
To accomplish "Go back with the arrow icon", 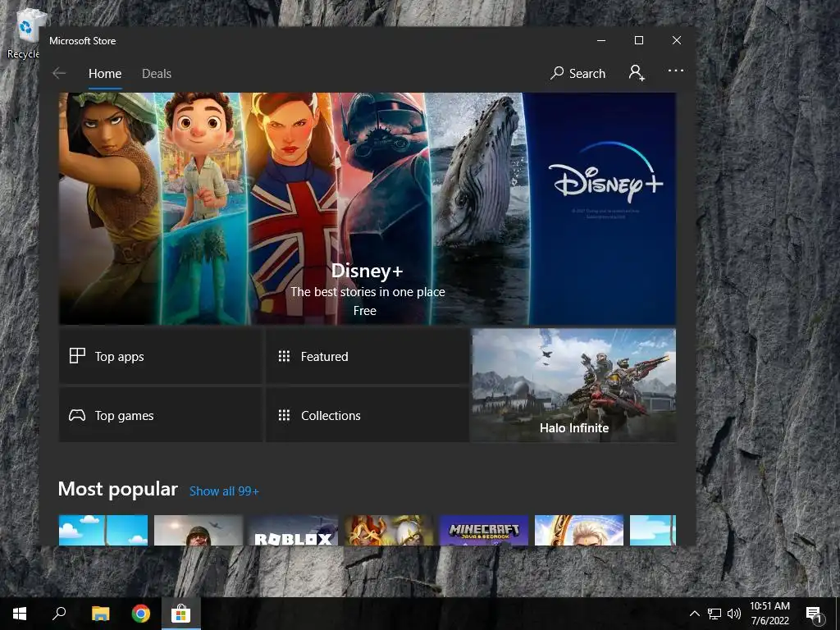I will tap(59, 73).
